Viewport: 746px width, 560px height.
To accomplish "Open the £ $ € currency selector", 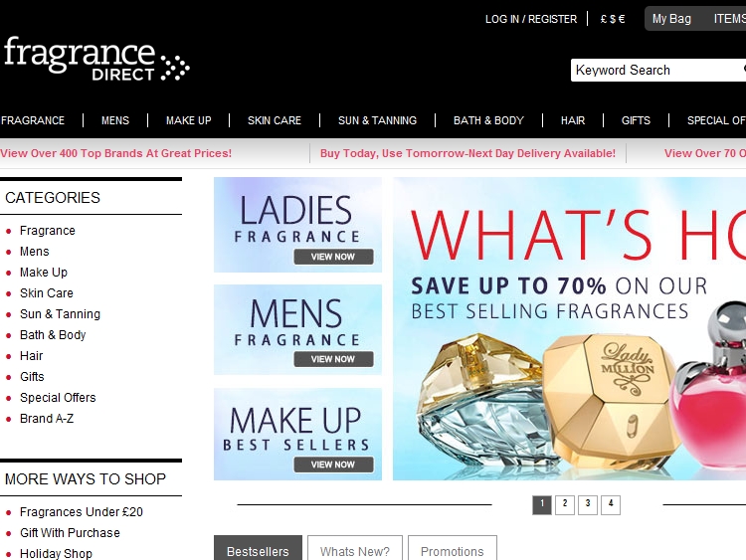I will pyautogui.click(x=613, y=19).
